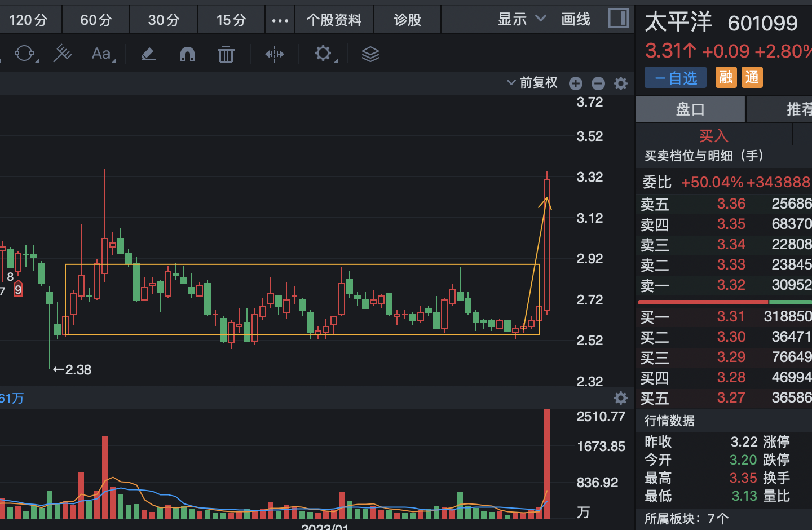
Task: Select the vertical mirror alignment tool
Action: tap(275, 54)
